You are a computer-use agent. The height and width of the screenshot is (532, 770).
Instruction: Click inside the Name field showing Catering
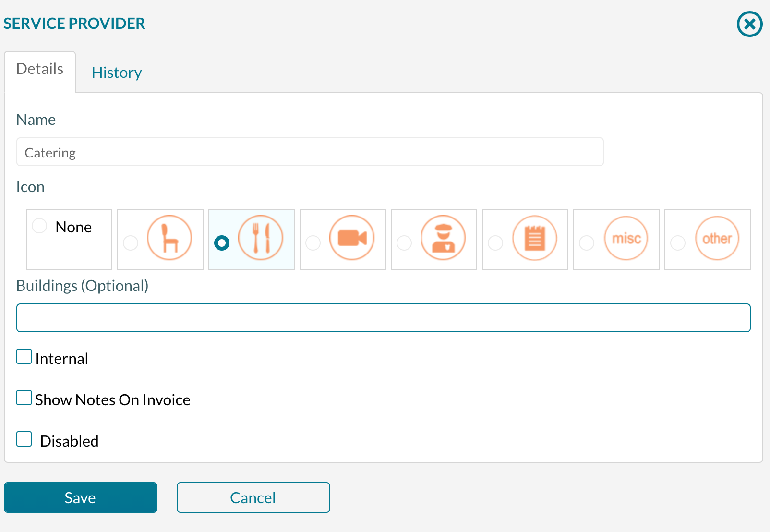coord(310,152)
